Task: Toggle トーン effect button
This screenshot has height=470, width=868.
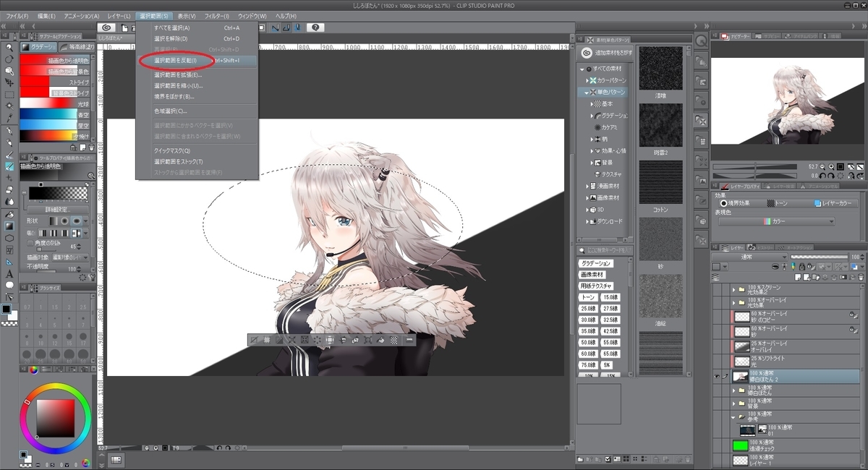Action: [777, 203]
